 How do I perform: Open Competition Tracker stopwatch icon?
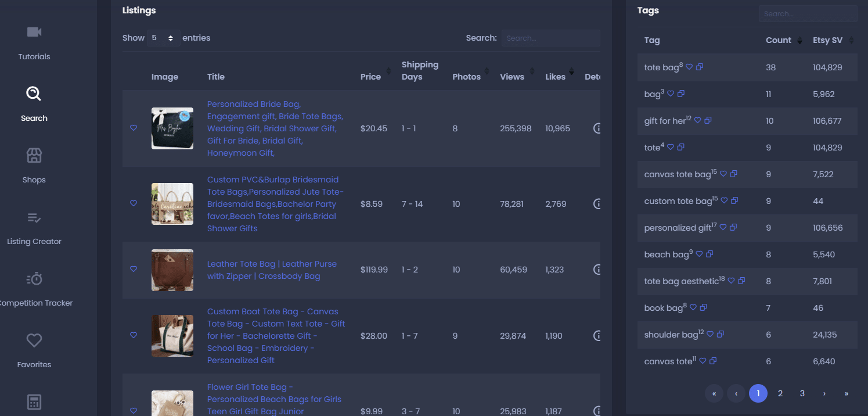click(x=34, y=279)
